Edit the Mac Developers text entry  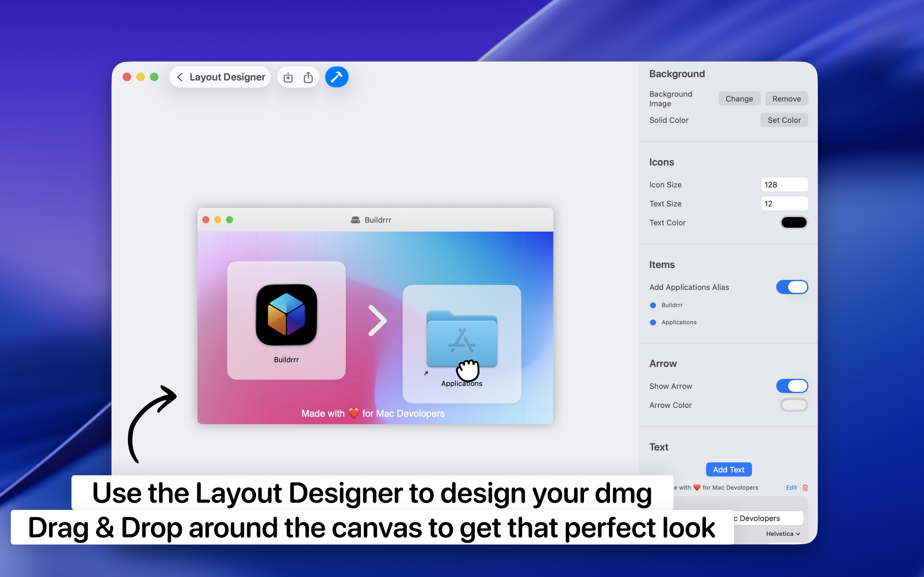(791, 487)
